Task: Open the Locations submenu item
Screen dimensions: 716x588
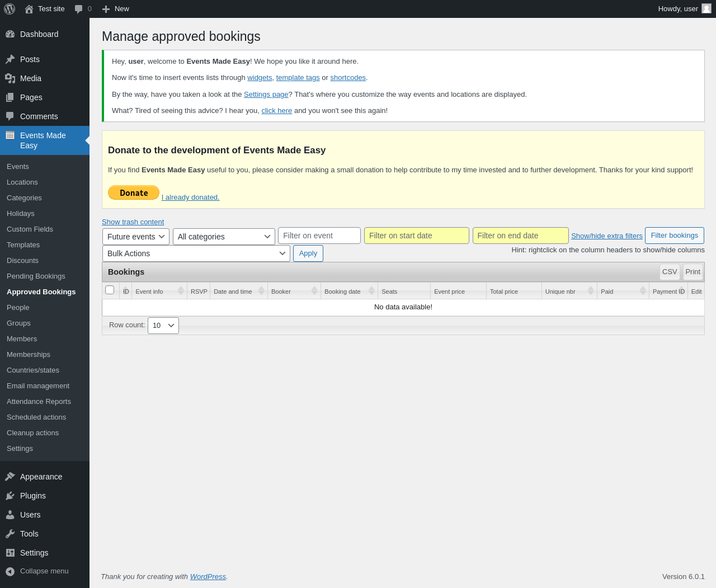Action: [22, 182]
